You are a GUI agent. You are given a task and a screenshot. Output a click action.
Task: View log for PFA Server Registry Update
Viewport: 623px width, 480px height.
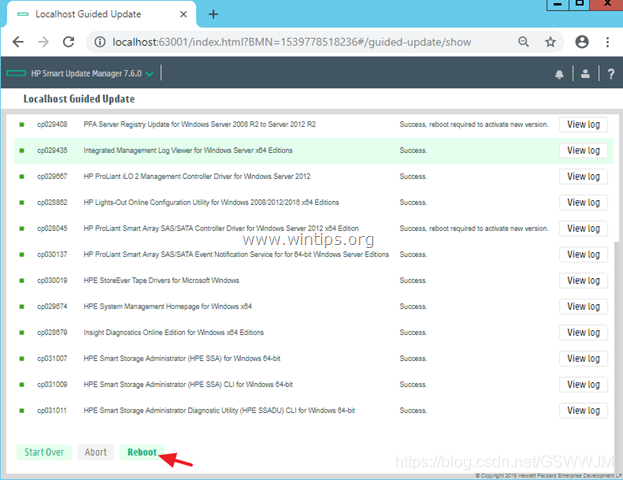(583, 124)
